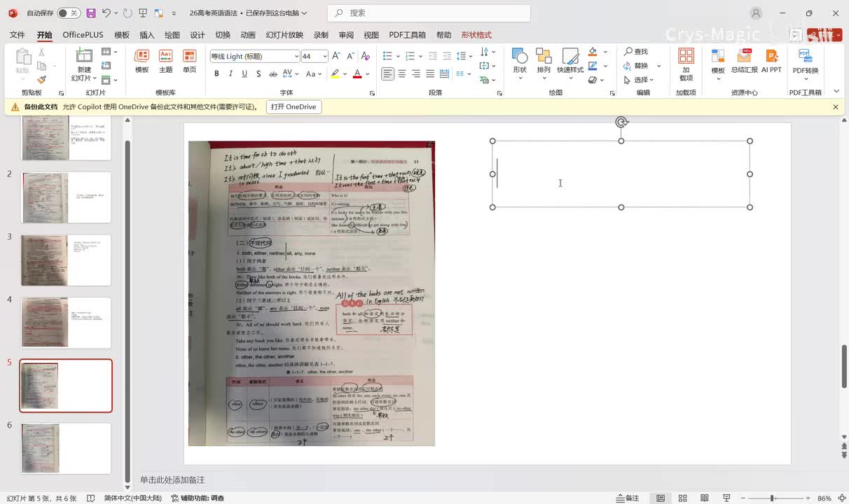Click the 主题 theme icon
Screen dimensions: 849x504
pos(166,62)
